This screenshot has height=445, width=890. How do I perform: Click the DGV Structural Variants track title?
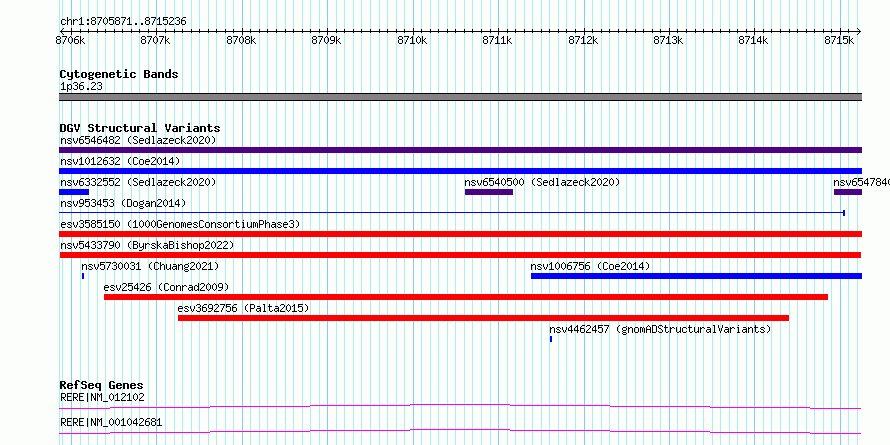140,128
